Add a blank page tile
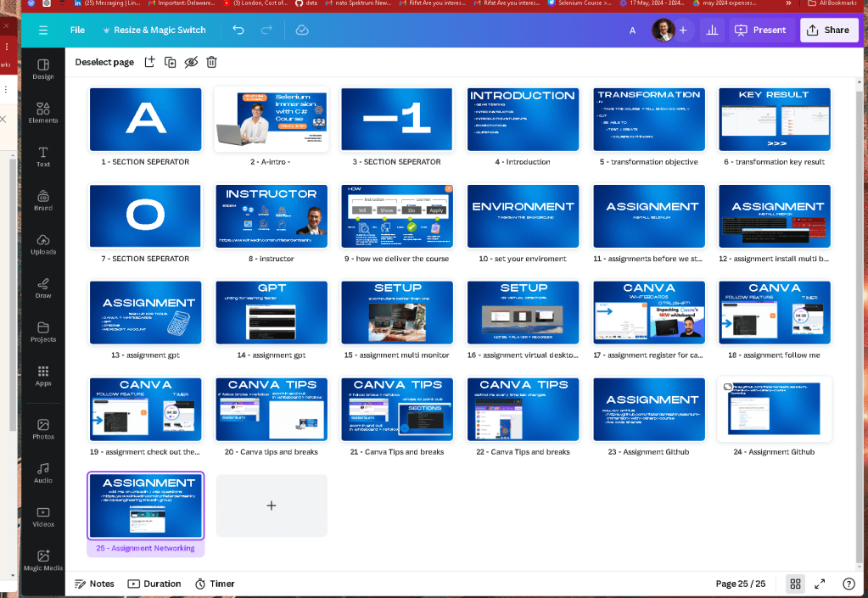 (272, 506)
